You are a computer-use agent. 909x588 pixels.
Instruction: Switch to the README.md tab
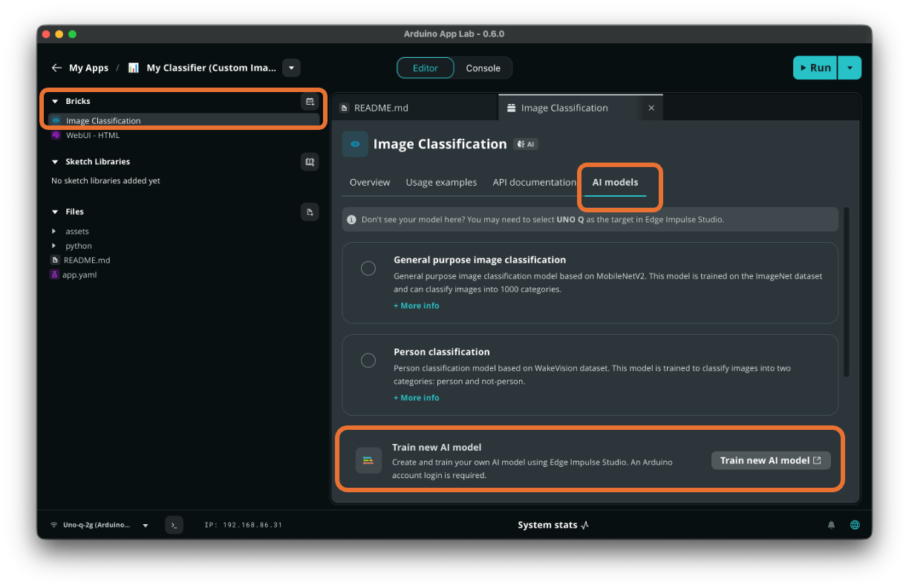(414, 108)
